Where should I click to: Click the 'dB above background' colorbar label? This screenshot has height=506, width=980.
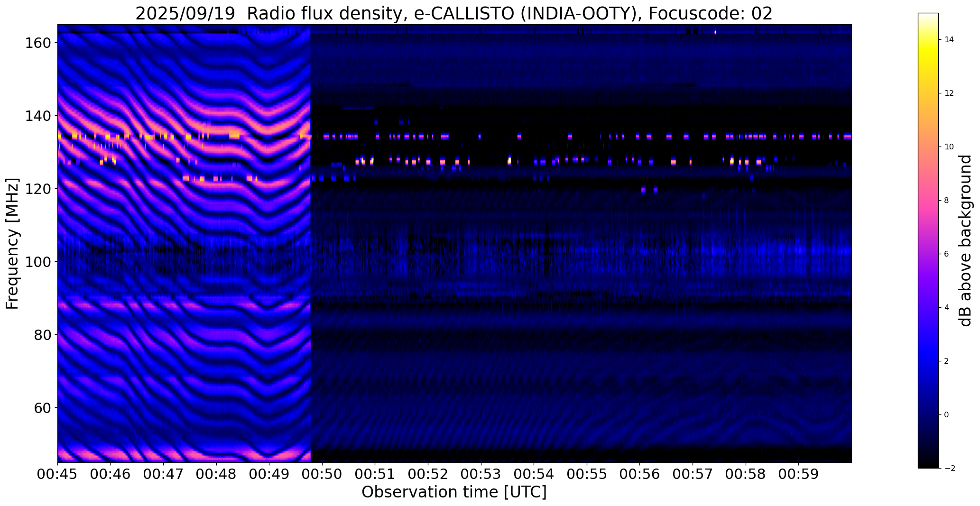[965, 240]
